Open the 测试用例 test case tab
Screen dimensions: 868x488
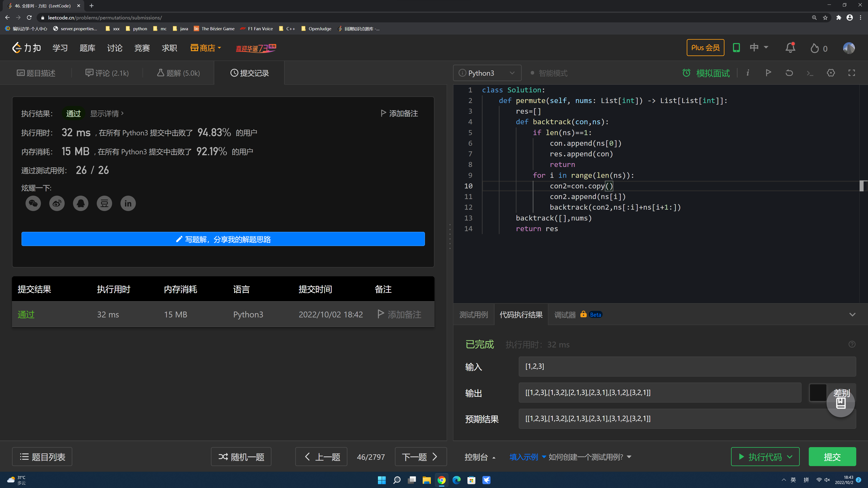(473, 314)
